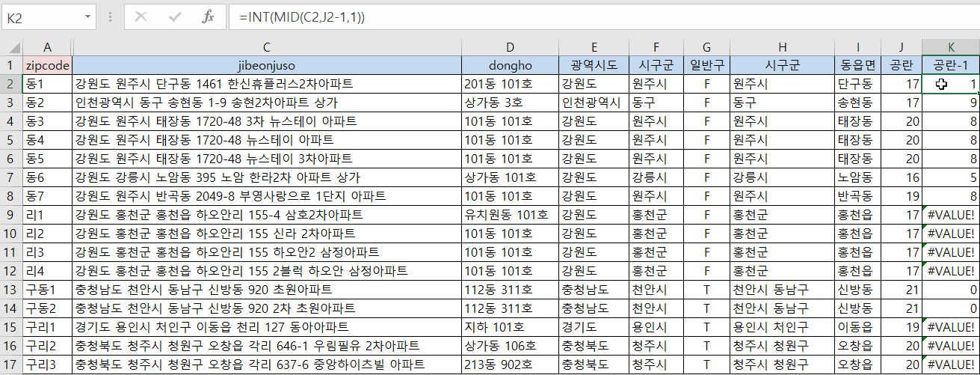Select row 13 header
This screenshot has height=375, width=980.
click(11, 290)
